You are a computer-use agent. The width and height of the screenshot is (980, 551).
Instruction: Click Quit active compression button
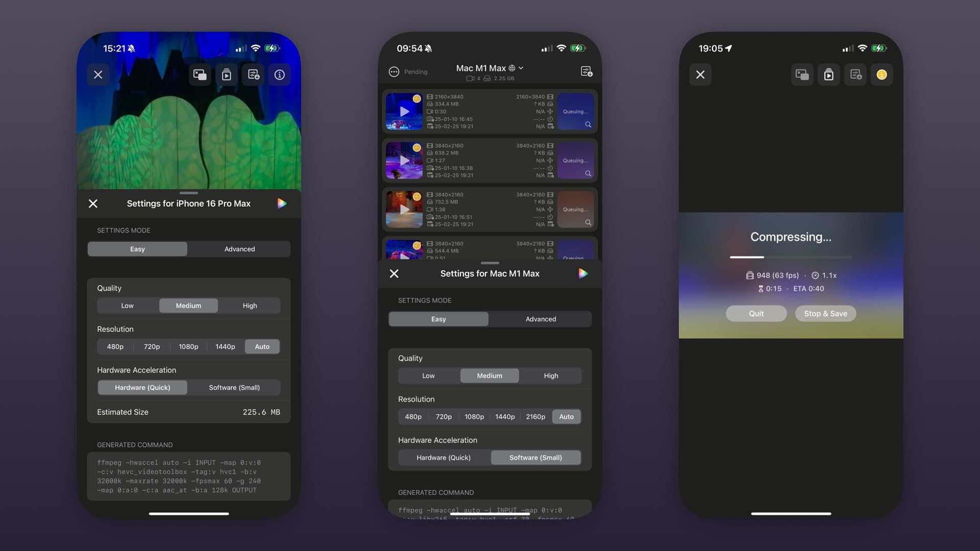point(756,314)
